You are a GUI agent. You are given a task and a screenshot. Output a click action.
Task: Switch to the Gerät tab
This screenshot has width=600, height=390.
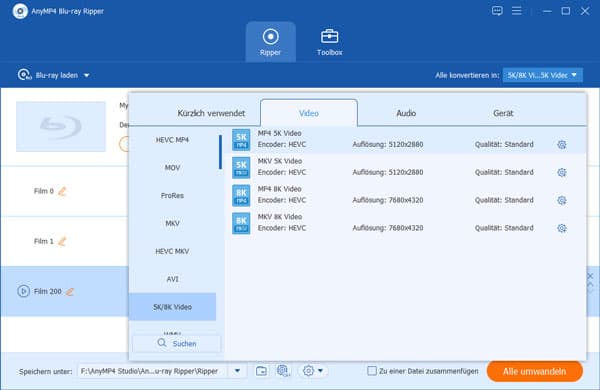click(503, 113)
